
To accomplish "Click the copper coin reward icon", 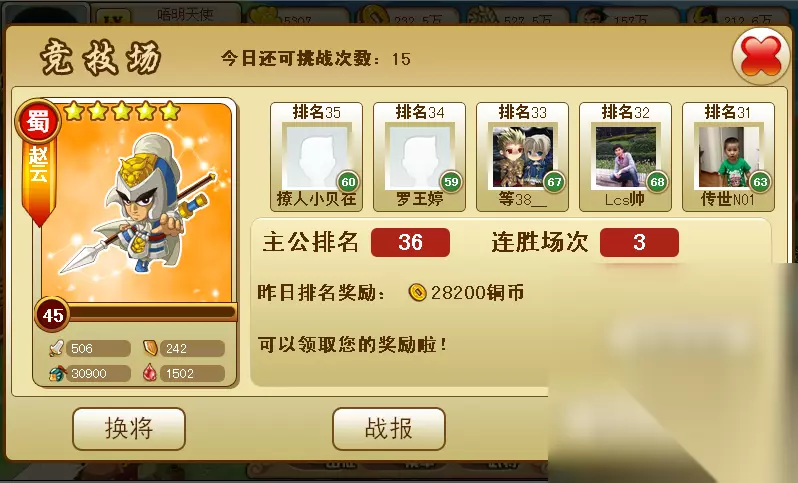I will 417,293.
